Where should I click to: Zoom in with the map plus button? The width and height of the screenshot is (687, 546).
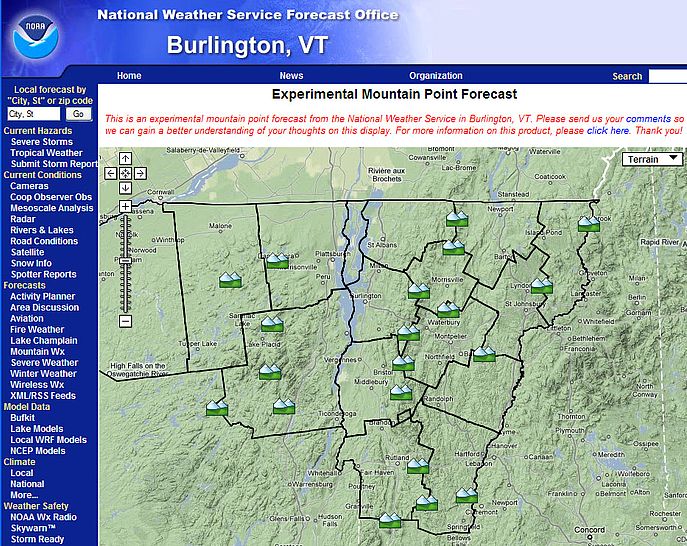coord(125,206)
